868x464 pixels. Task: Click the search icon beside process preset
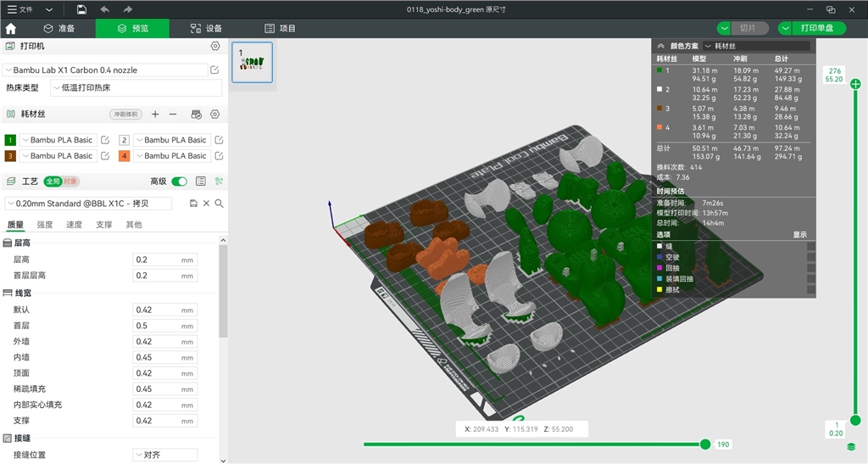(x=219, y=204)
